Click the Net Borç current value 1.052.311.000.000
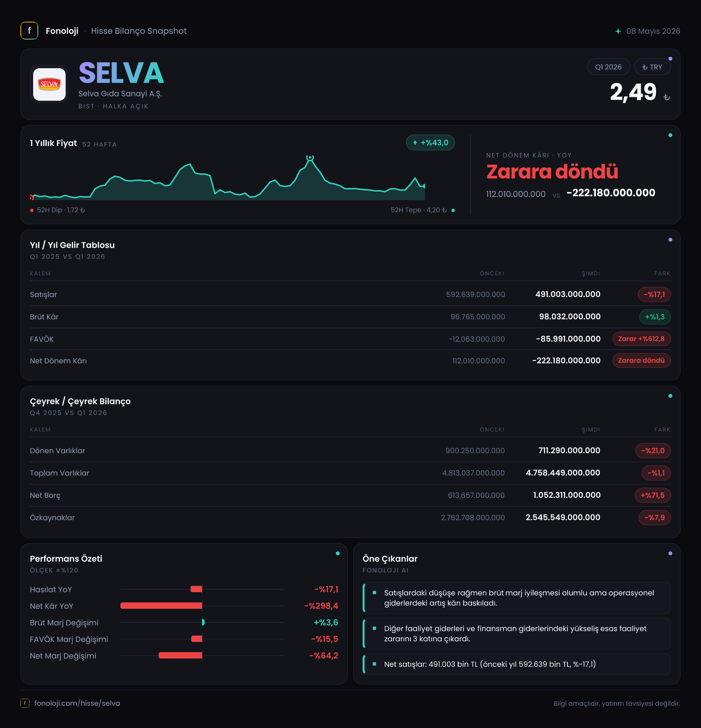The height and width of the screenshot is (728, 701). pos(567,495)
